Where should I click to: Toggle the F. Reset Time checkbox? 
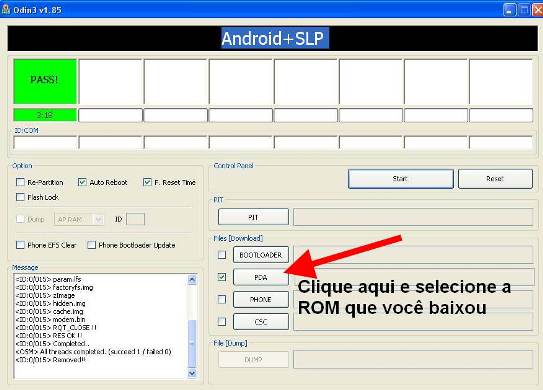[x=147, y=182]
